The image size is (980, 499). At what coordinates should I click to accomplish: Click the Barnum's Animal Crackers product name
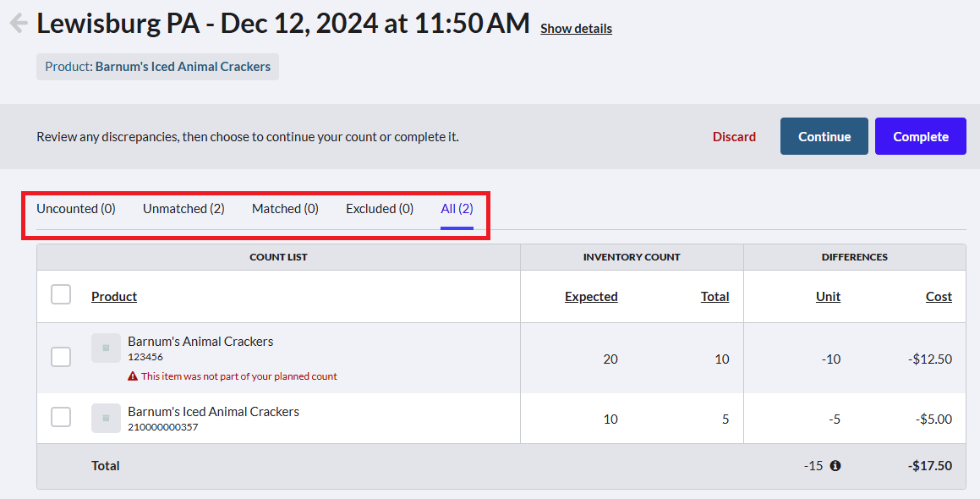(200, 342)
